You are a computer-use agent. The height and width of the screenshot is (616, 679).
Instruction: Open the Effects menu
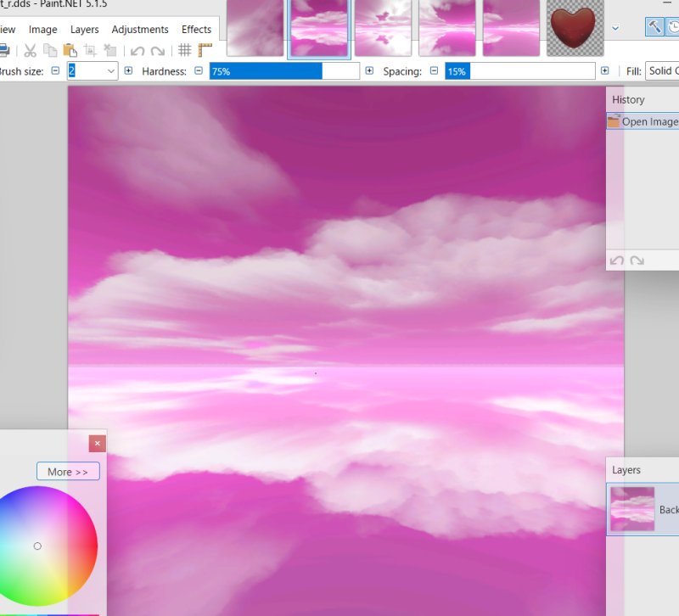coord(196,29)
